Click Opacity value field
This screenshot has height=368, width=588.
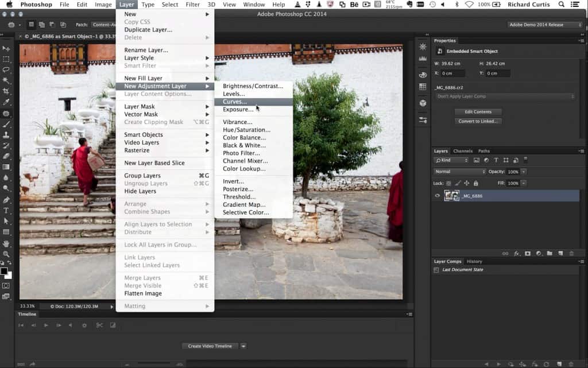513,172
